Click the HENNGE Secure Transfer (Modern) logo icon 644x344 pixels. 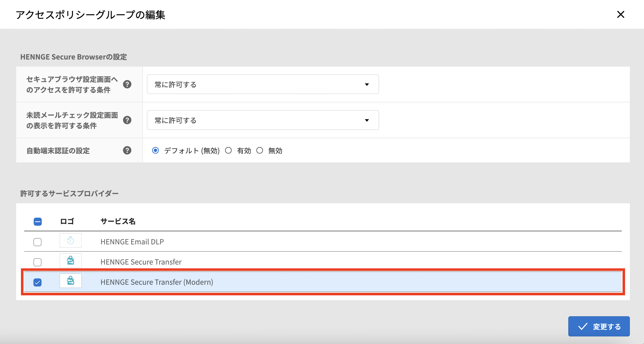[71, 281]
